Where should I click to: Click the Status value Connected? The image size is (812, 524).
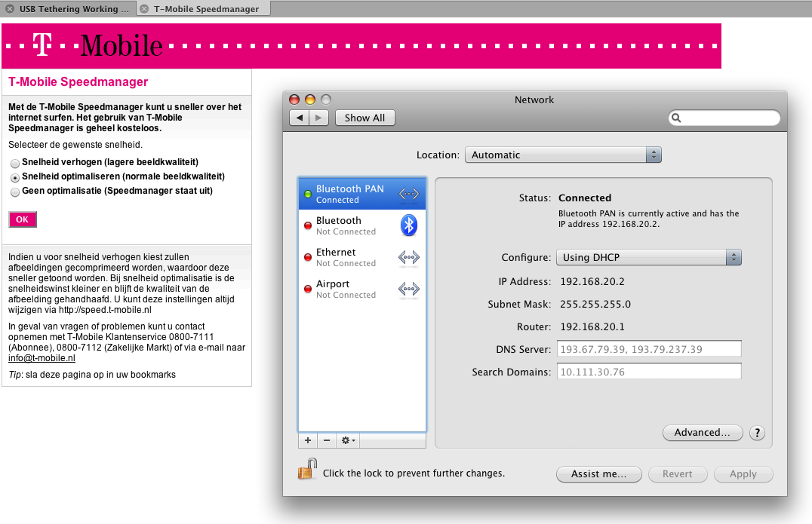(x=585, y=198)
